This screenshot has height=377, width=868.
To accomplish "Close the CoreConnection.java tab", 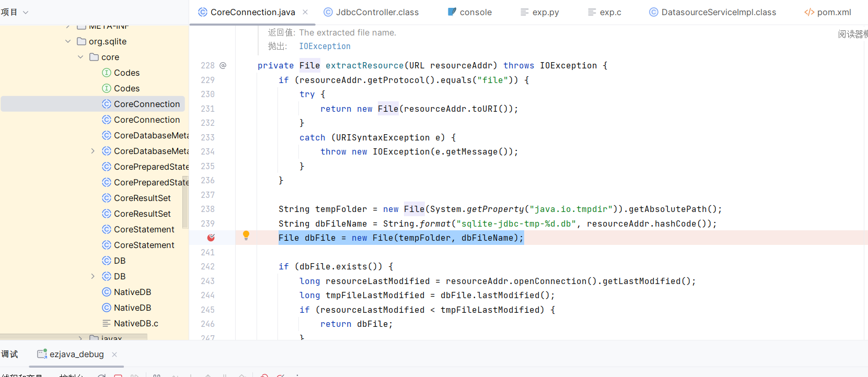I will (x=305, y=12).
